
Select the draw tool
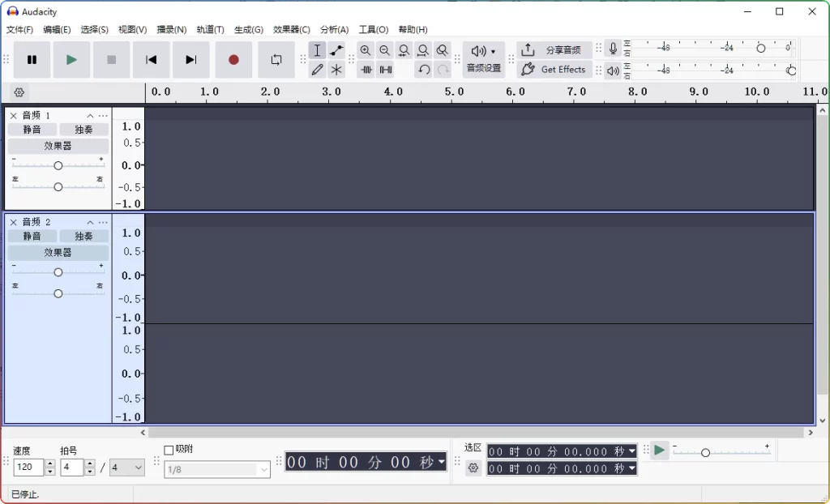(317, 70)
